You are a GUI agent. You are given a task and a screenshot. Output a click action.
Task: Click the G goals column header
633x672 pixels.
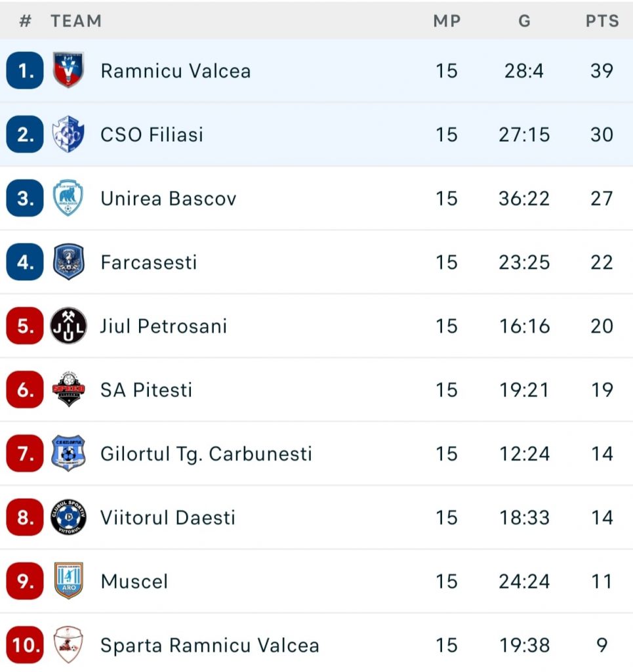click(x=524, y=21)
